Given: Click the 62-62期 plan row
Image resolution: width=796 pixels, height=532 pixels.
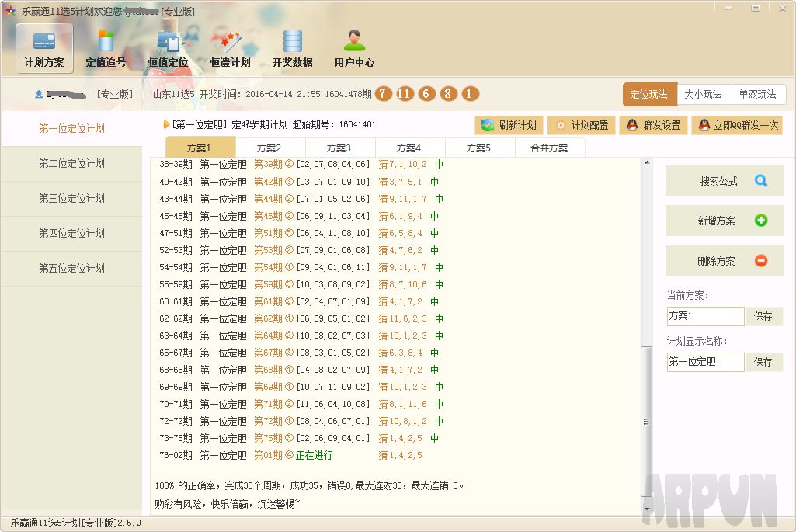Looking at the screenshot, I should [x=301, y=318].
